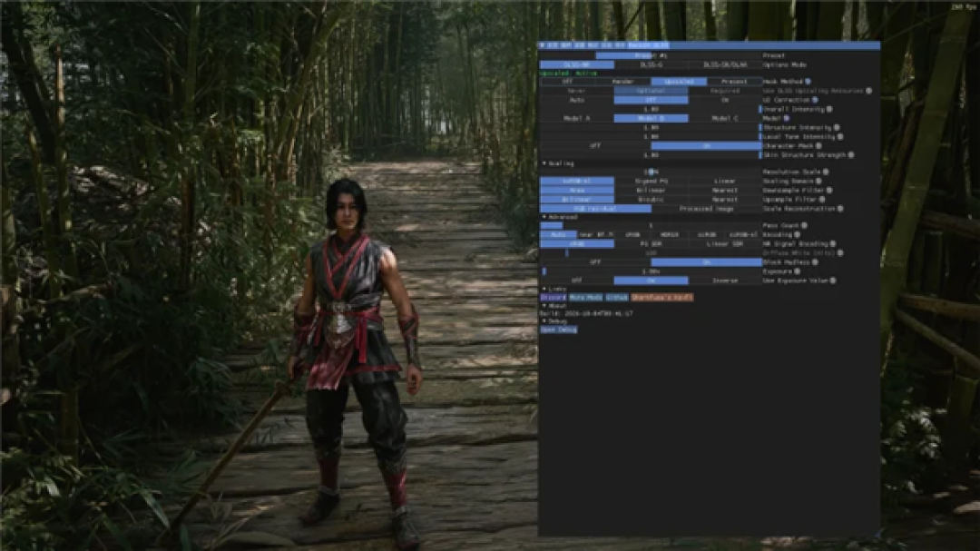
Task: Open help icon next to Scaling Domain
Action: 818,181
